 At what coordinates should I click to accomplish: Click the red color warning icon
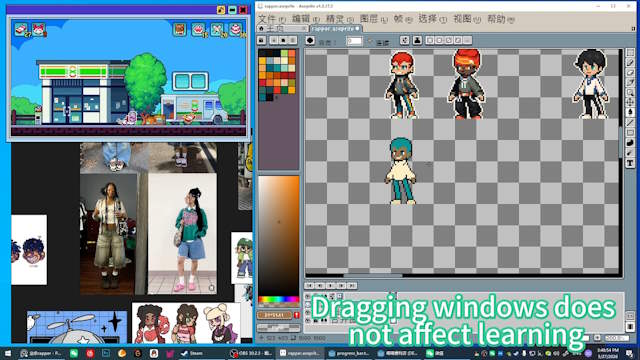coord(297,315)
